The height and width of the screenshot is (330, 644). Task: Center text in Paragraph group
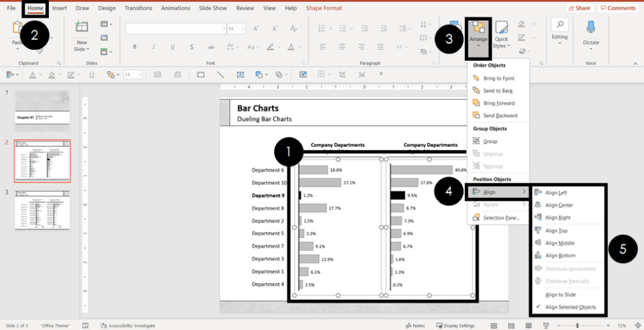(342, 47)
